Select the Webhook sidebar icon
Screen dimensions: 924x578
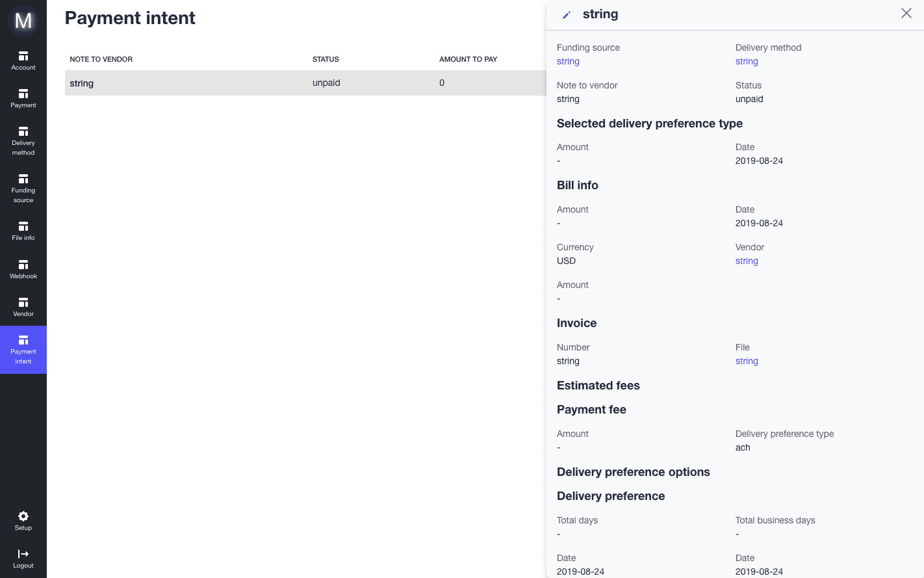23,269
